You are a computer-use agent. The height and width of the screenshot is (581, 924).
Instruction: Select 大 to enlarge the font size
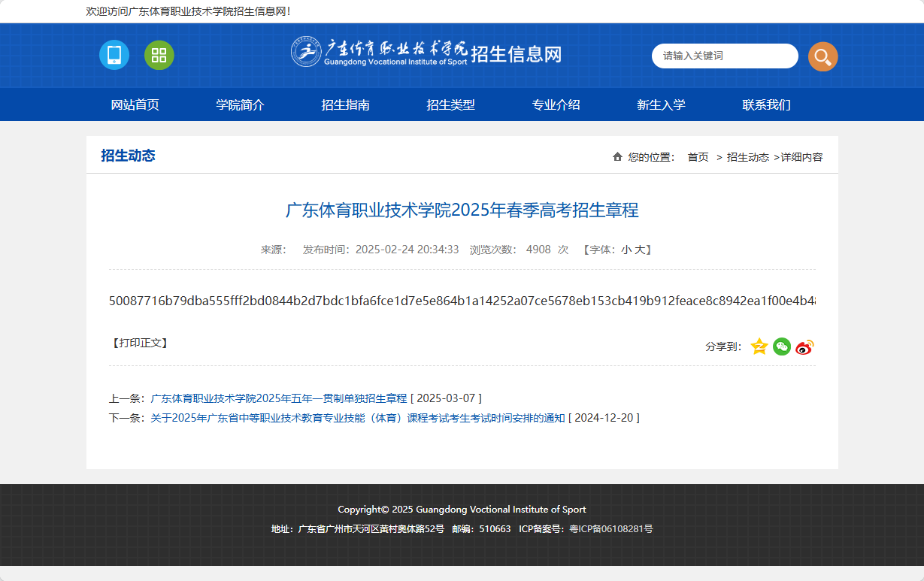point(641,249)
